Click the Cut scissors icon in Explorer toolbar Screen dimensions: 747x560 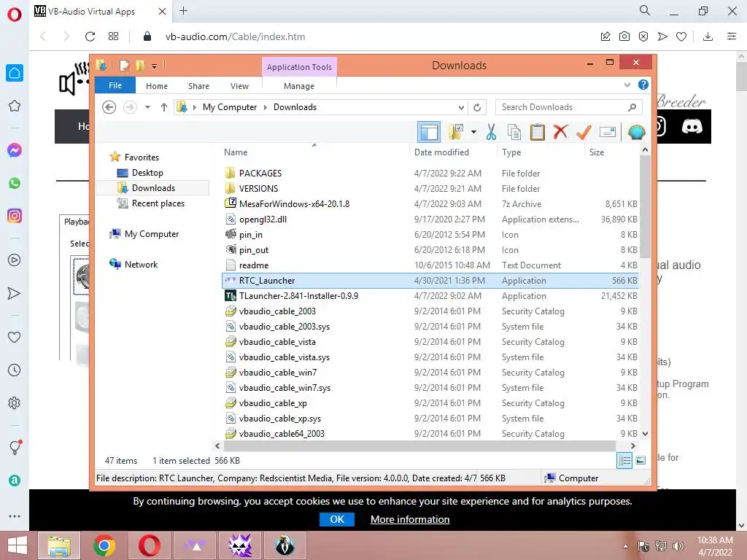491,132
